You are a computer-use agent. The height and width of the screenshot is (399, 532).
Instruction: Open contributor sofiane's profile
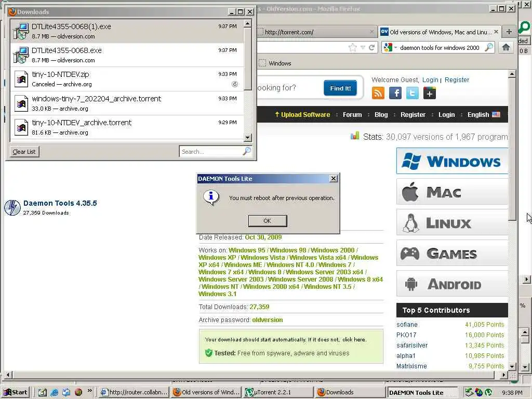407,324
